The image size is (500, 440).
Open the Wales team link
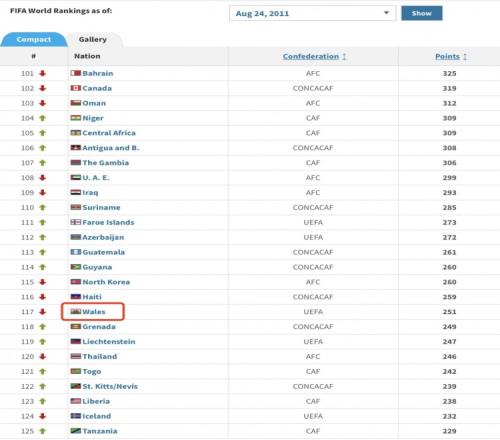tap(94, 312)
